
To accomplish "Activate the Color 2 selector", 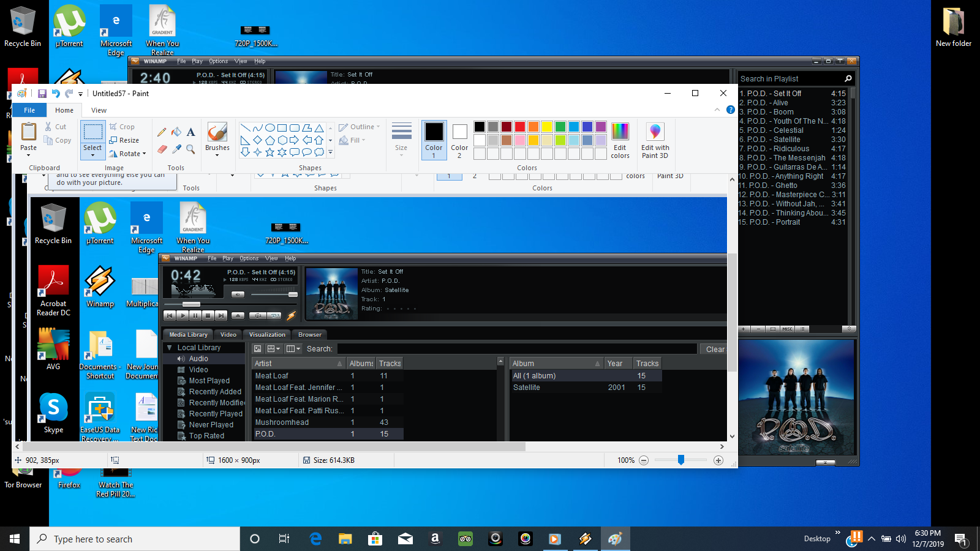I will (x=459, y=140).
